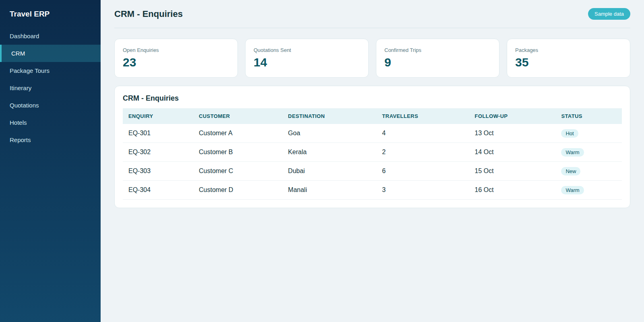The image size is (644, 322).
Task: Click the Warm badge for EQ-302
Action: pos(572,153)
